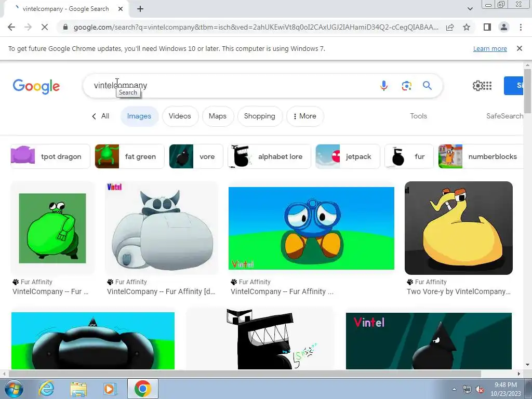The width and height of the screenshot is (532, 399).
Task: Click the muted volume tray icon
Action: pyautogui.click(x=480, y=390)
